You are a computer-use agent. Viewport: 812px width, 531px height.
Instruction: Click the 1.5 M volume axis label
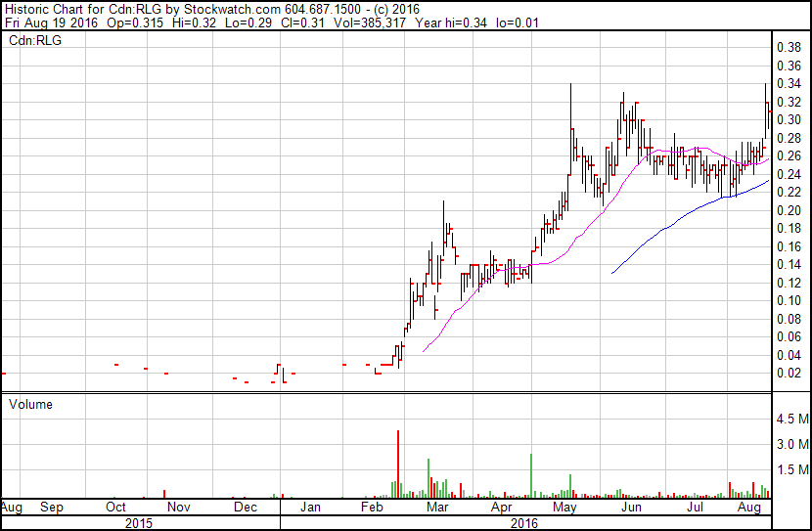pos(792,469)
